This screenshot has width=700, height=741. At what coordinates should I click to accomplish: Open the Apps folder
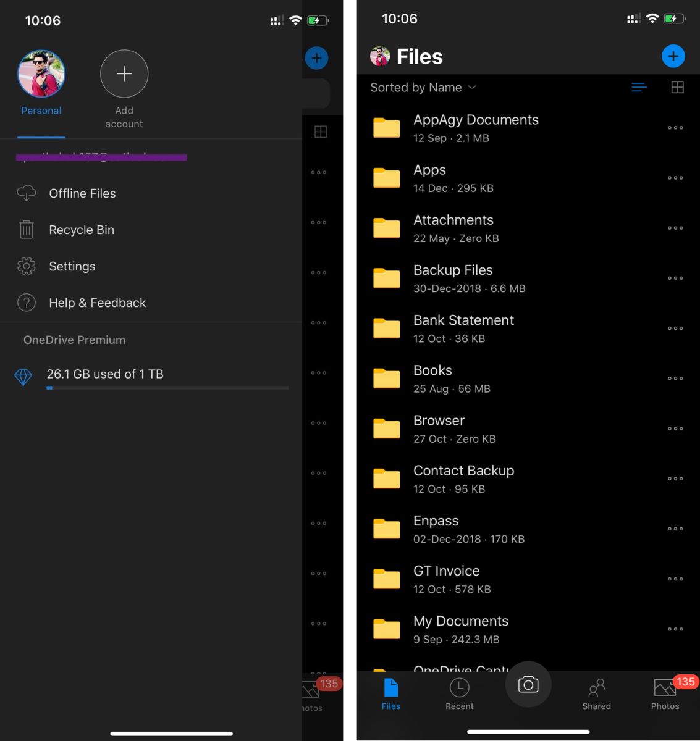528,178
